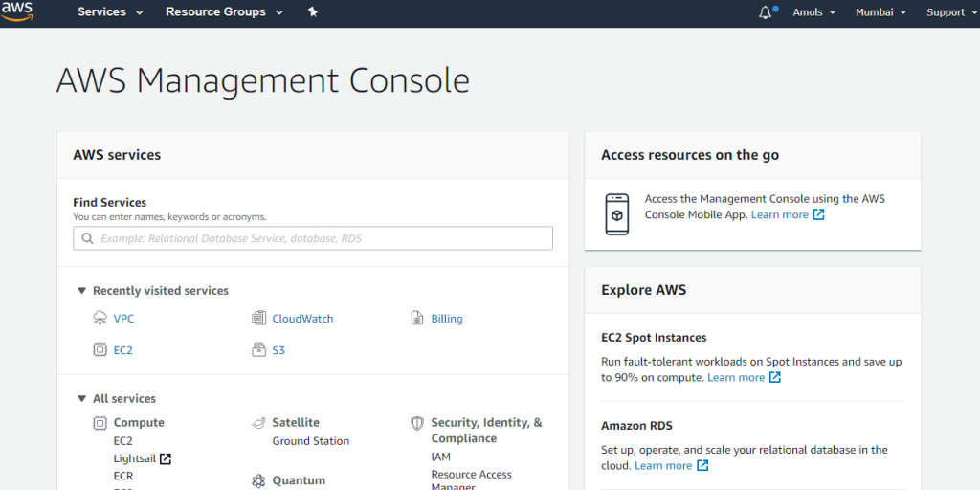Click the VPC cloud icon
980x490 pixels.
click(100, 318)
